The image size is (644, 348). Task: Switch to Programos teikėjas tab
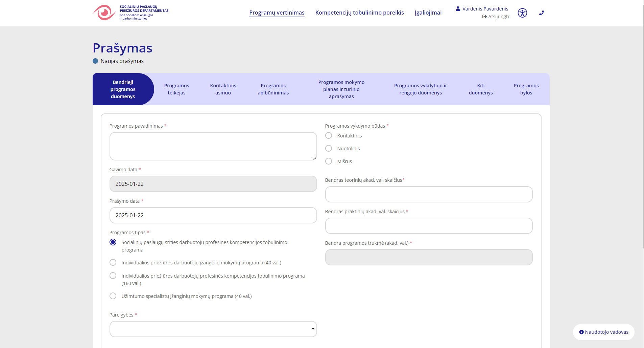tap(176, 89)
